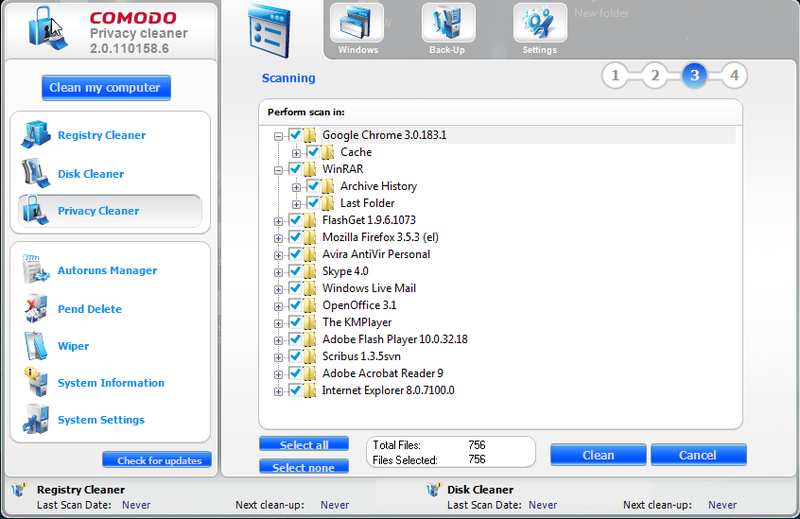Click the Clean my computer button
This screenshot has height=519, width=800.
pos(106,88)
